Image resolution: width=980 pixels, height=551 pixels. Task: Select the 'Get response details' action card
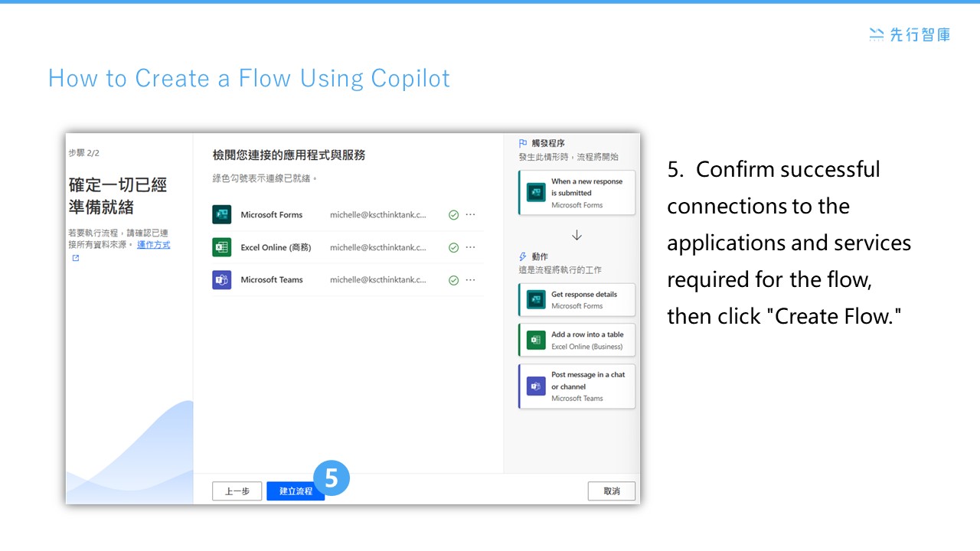[x=576, y=299]
